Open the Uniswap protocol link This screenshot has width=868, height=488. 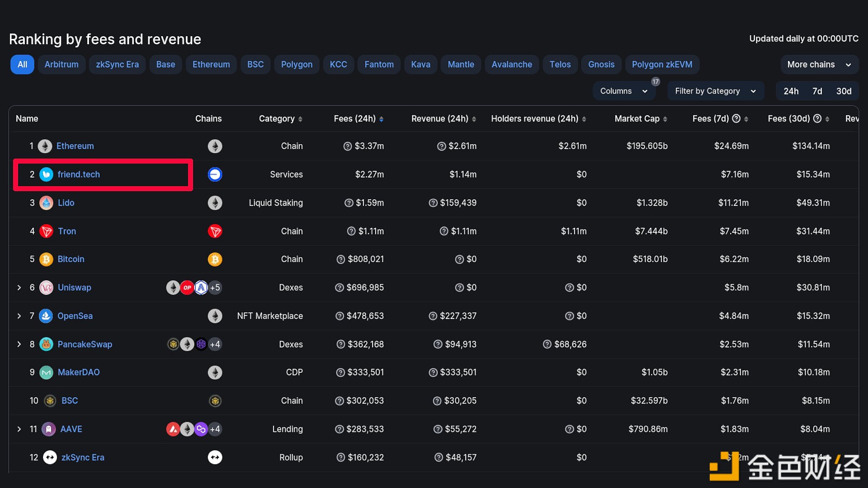tap(74, 288)
